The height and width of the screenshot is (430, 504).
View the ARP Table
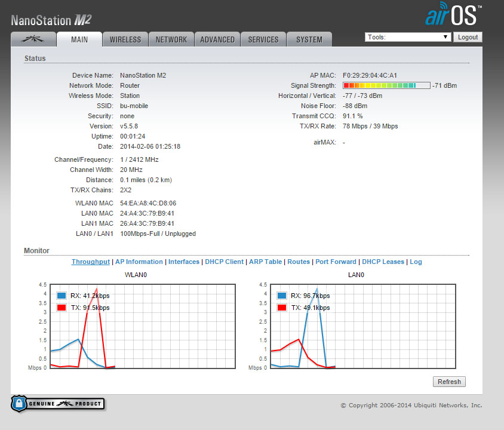pos(266,262)
